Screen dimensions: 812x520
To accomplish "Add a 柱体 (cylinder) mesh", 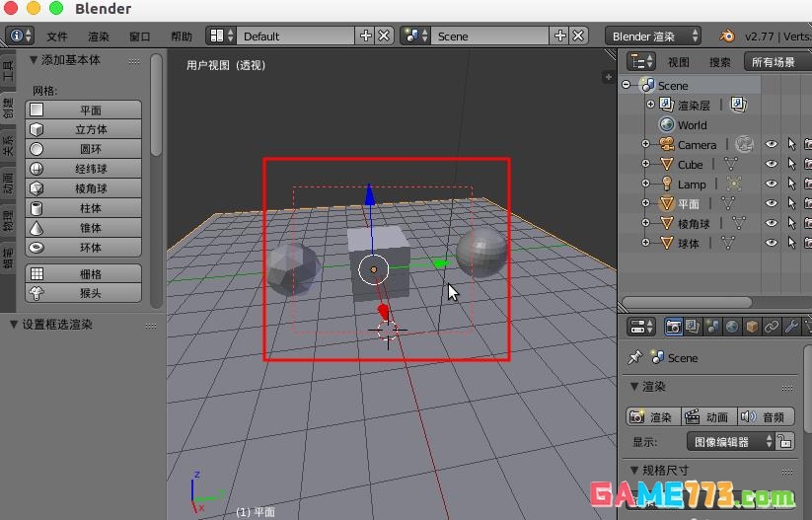I will 84,208.
